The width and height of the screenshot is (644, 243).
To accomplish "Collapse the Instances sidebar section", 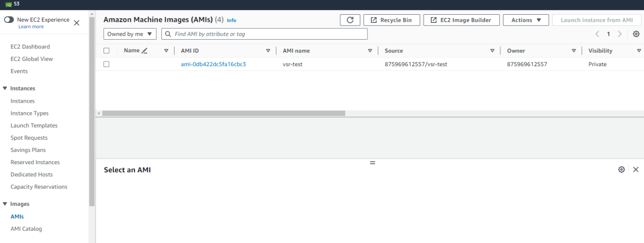I will pos(5,88).
